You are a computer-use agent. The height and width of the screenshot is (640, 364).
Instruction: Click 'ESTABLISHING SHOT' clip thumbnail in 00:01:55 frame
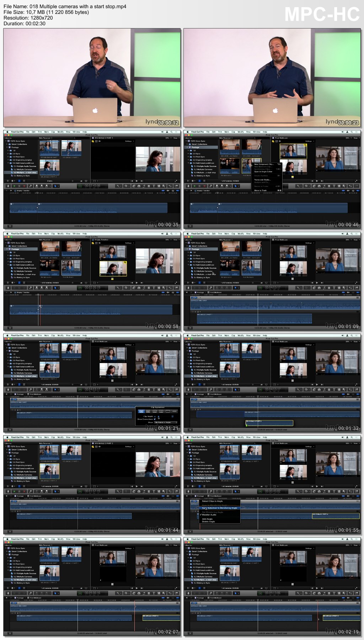click(230, 452)
